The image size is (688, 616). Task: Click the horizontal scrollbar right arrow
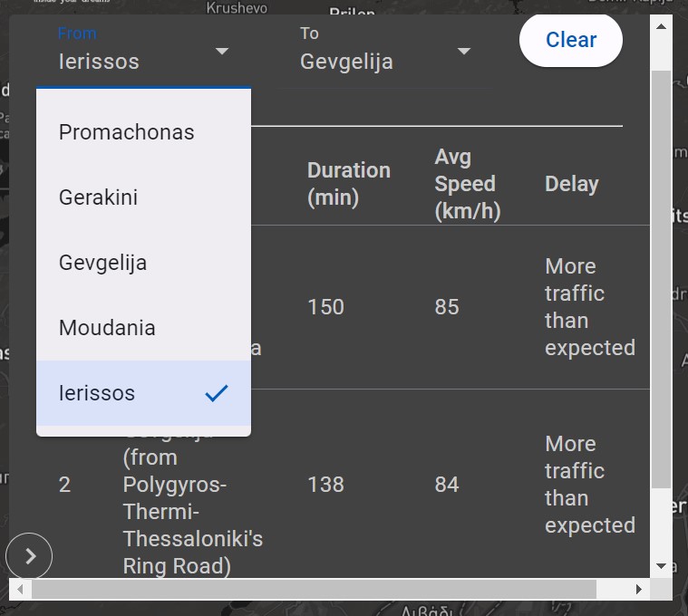coord(639,590)
